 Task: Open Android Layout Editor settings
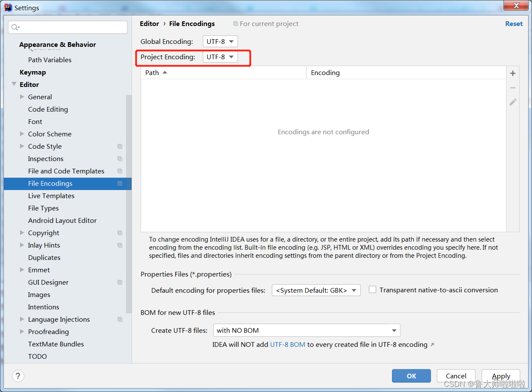62,220
